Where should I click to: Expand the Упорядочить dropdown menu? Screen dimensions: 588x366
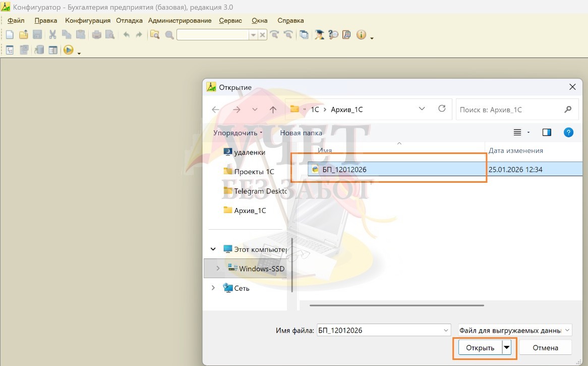(238, 133)
